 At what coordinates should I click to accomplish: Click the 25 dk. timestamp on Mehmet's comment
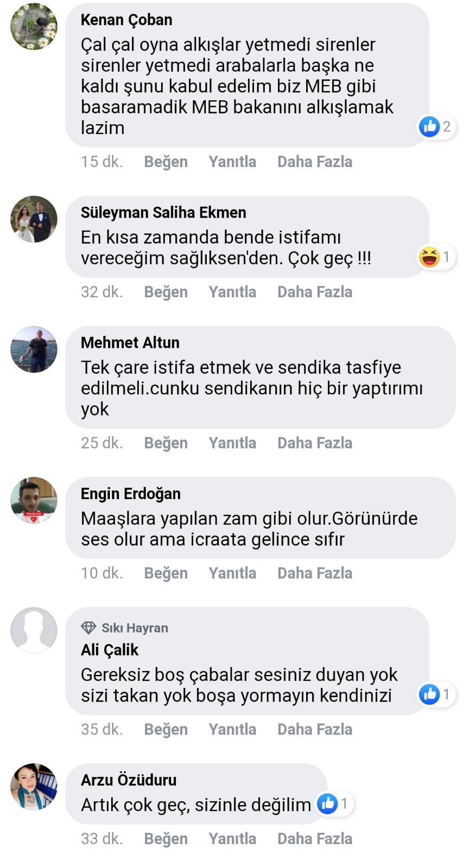pyautogui.click(x=102, y=443)
